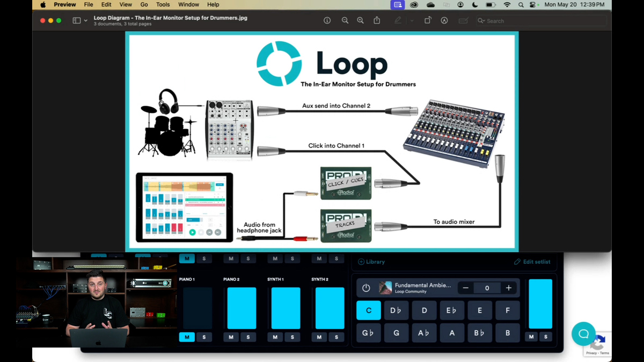
Task: Click the Markup pen-circle icon
Action: (x=444, y=20)
